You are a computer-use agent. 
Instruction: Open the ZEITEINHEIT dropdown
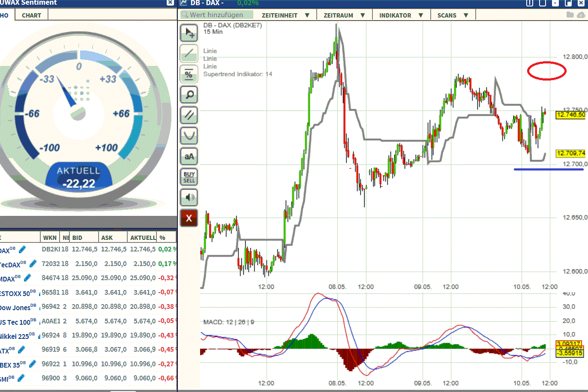[x=286, y=14]
